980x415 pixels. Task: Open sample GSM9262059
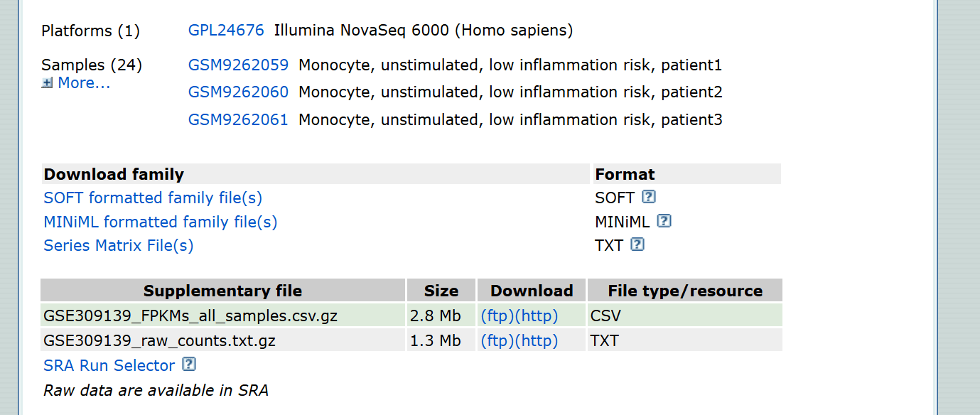(238, 65)
